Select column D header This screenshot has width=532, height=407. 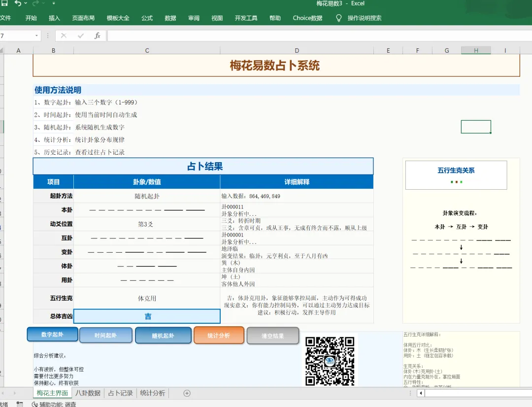(x=297, y=51)
